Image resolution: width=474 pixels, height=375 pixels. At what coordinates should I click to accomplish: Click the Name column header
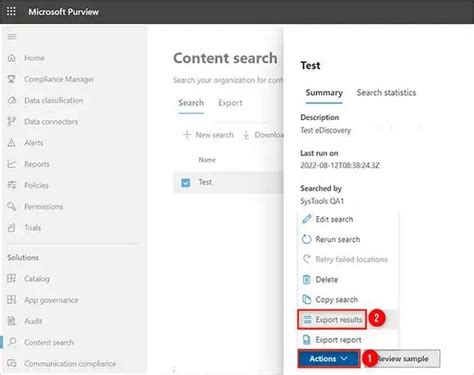[x=207, y=160]
